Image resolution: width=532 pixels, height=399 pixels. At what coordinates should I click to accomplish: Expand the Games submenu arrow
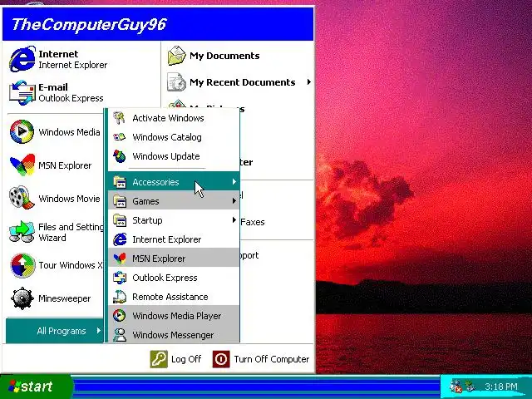pos(234,201)
